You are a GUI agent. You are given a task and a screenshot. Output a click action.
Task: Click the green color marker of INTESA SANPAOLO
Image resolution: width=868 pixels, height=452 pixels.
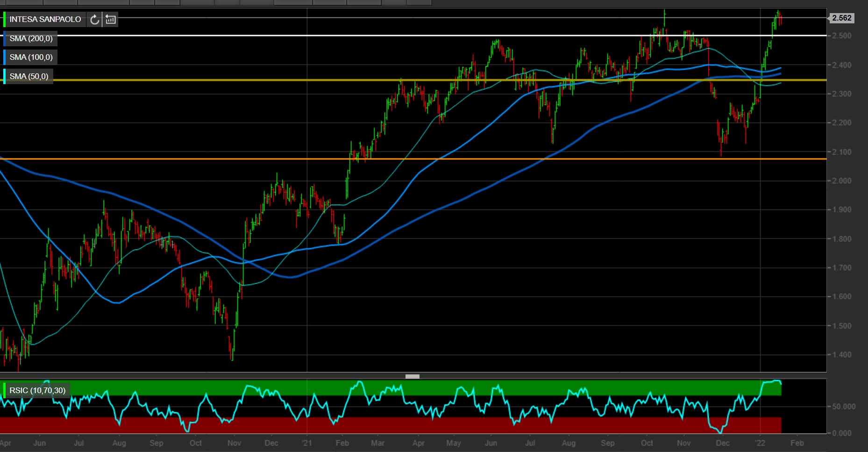[x=4, y=20]
